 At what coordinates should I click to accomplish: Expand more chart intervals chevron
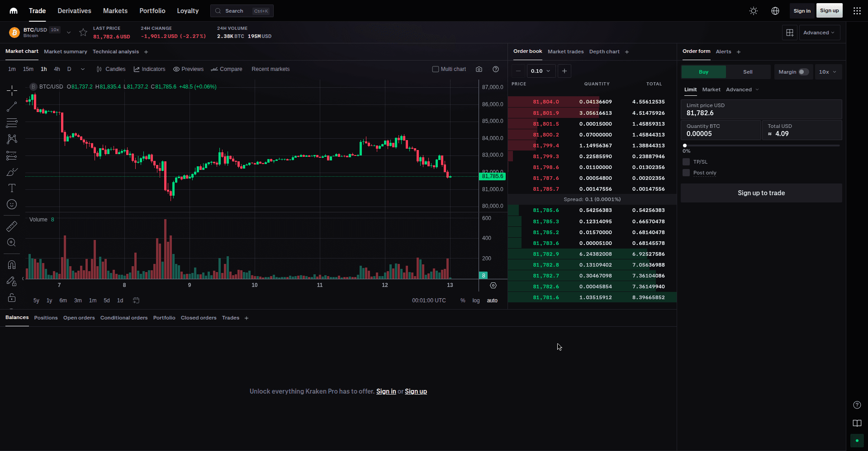[83, 69]
